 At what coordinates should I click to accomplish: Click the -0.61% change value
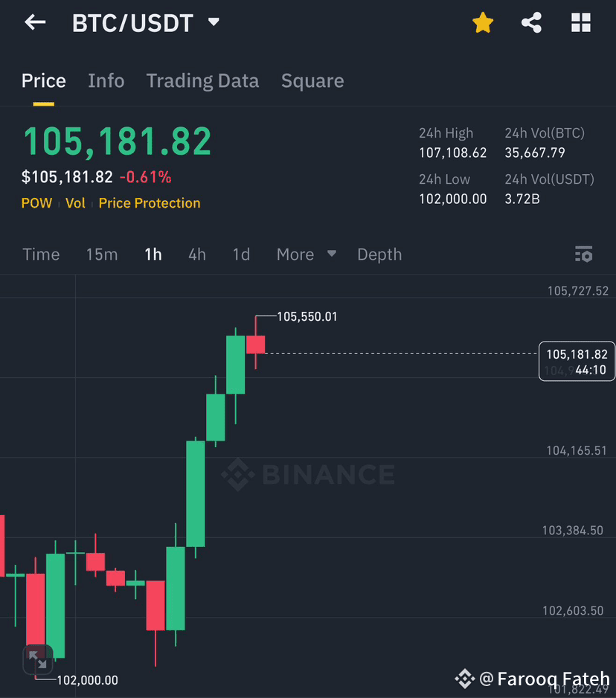point(146,177)
